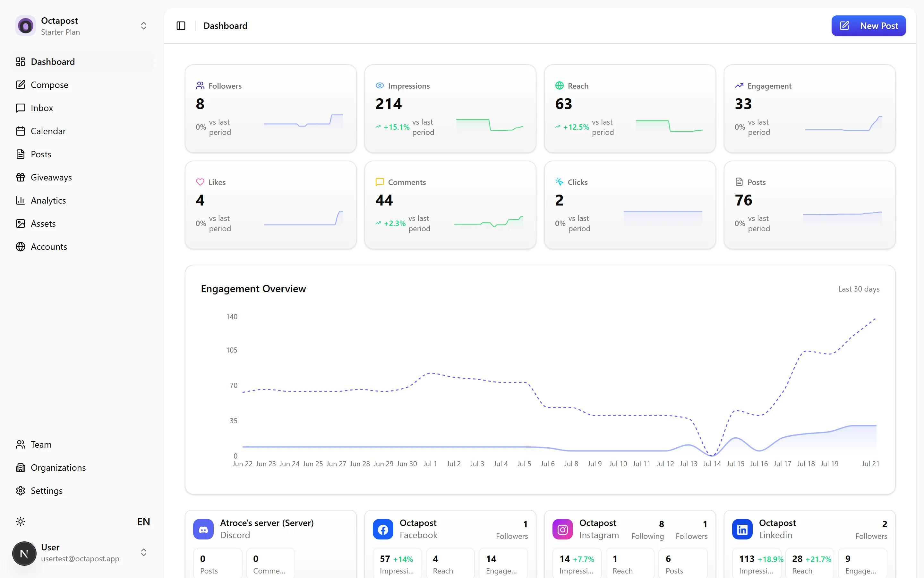Viewport: 924px width, 578px height.
Task: Click the Engagement trend icon
Action: tap(739, 86)
